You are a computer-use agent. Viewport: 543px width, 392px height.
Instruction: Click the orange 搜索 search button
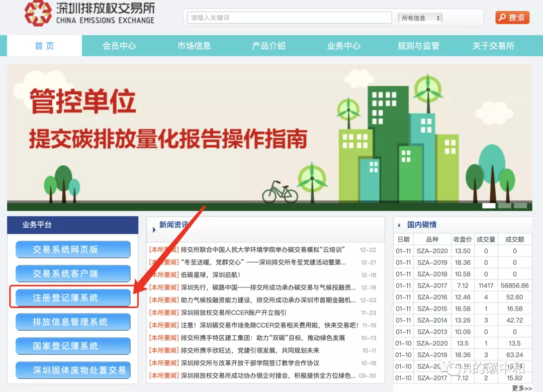pyautogui.click(x=512, y=17)
